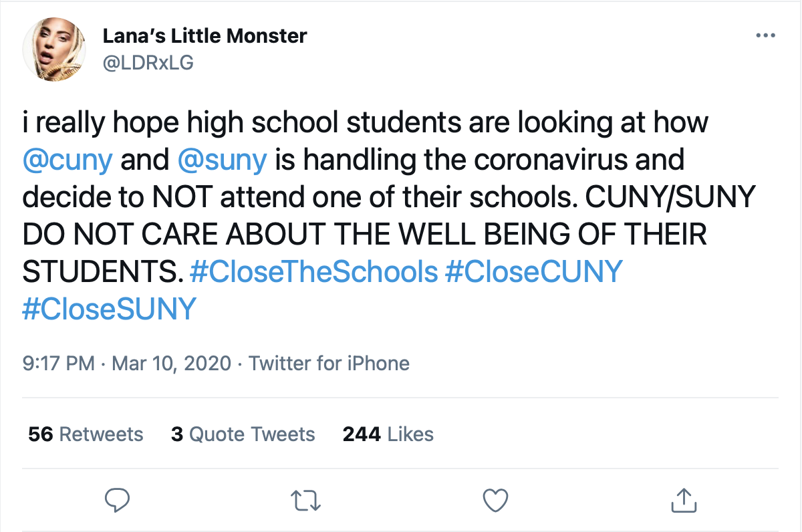Click the #CloseCUNY hashtag
This screenshot has height=532, width=802.
click(x=533, y=272)
